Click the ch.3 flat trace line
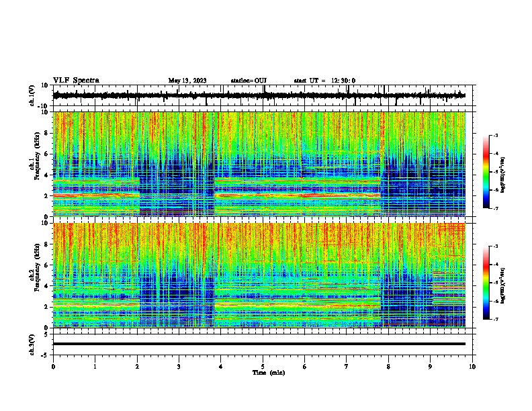Screen dimensions: 532x411 (259, 344)
